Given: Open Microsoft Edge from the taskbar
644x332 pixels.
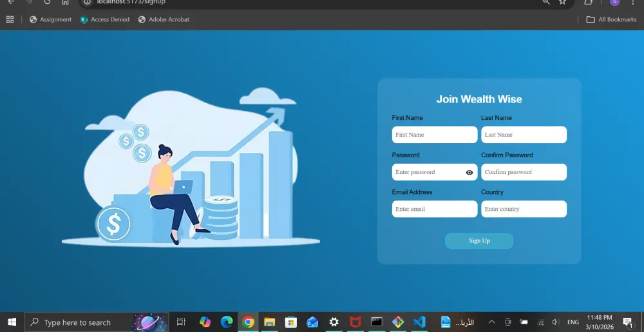Looking at the screenshot, I should click(226, 322).
